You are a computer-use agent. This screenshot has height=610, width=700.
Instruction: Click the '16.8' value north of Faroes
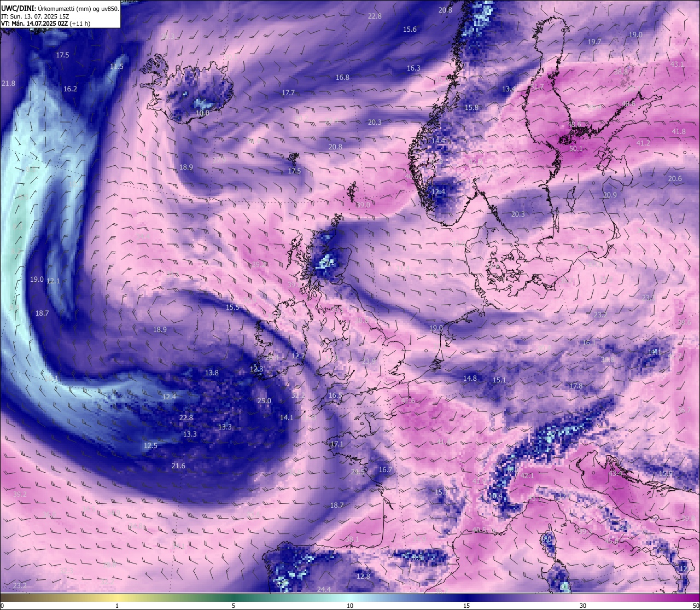click(342, 78)
